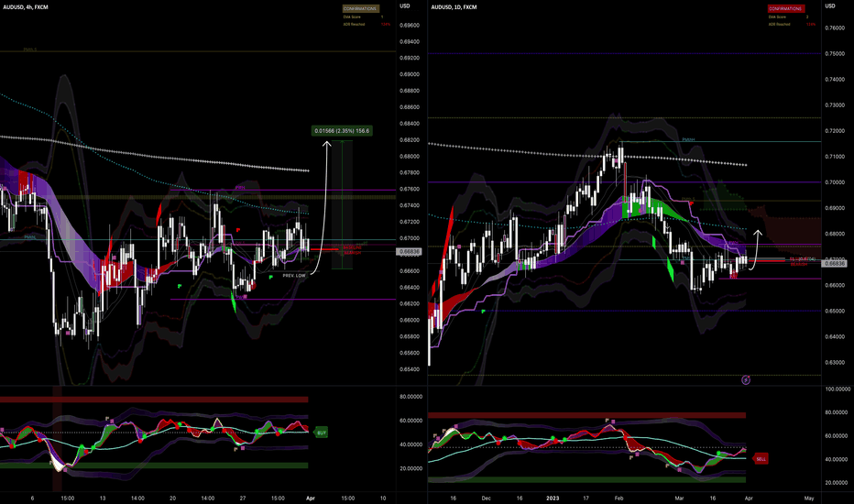The height and width of the screenshot is (504, 854).
Task: Click 0.67000 on the 4h price axis
Action: [x=409, y=238]
